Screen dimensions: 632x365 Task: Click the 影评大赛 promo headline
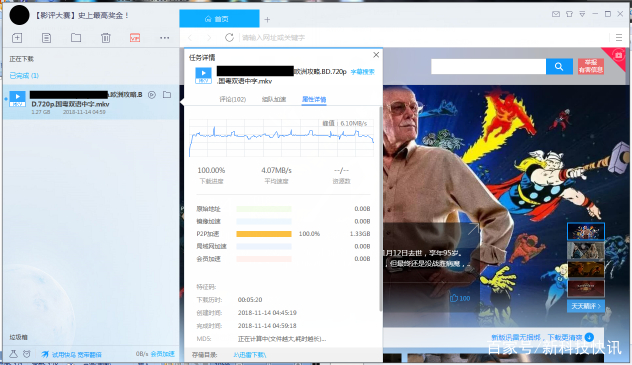81,15
